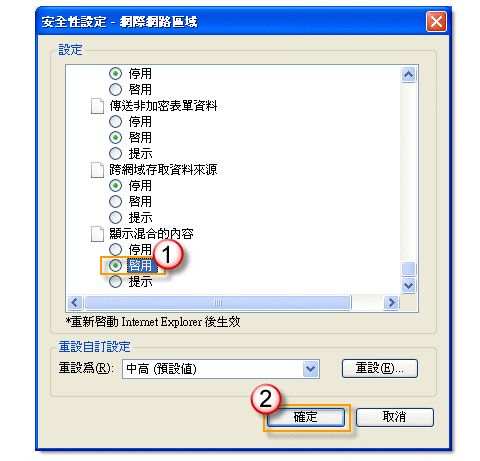Close the 安全性設定 dialog with the X button
Image resolution: width=480 pixels, height=461 pixels.
(x=436, y=22)
